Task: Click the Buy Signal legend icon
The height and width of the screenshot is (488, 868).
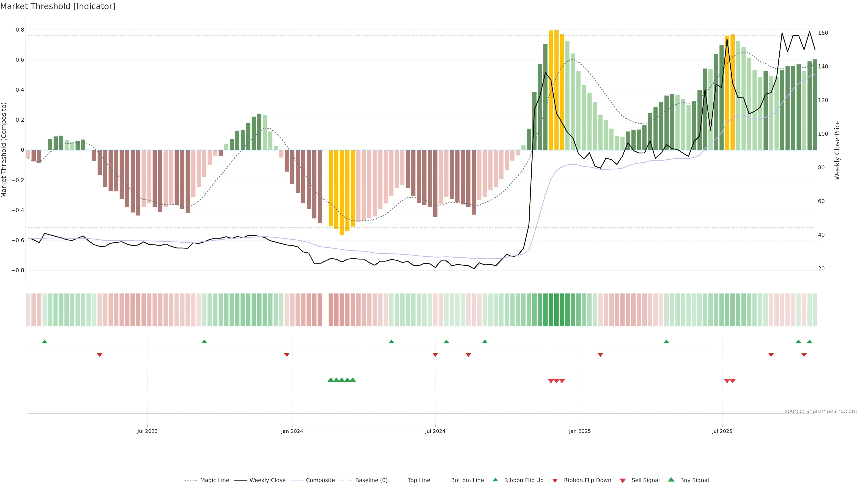Action: (671, 480)
